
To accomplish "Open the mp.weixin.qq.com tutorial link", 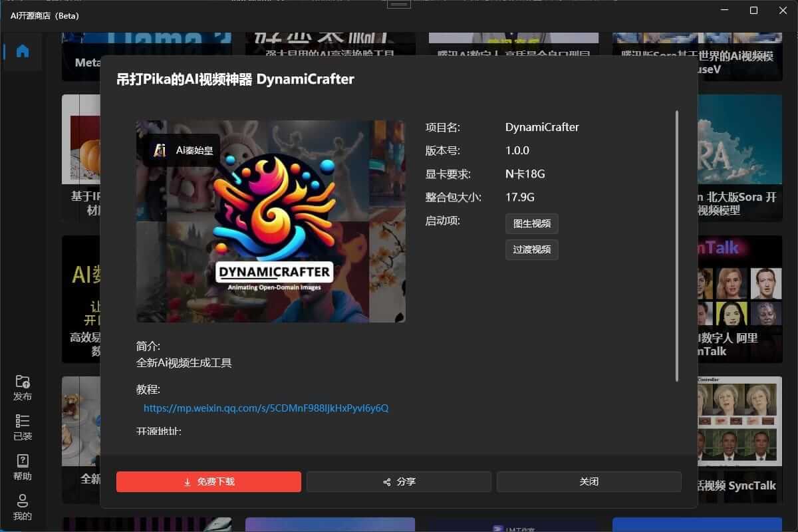I will (x=266, y=408).
